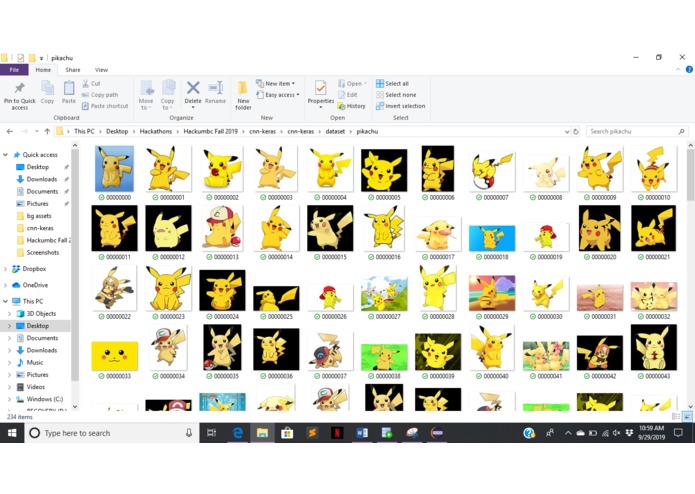Open the Windows Start menu

(x=12, y=433)
